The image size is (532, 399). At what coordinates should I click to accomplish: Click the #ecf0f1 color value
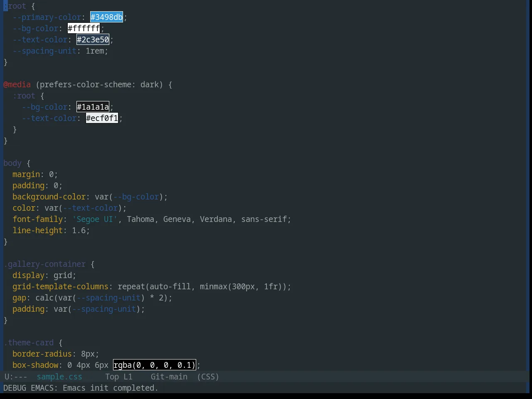(x=102, y=118)
